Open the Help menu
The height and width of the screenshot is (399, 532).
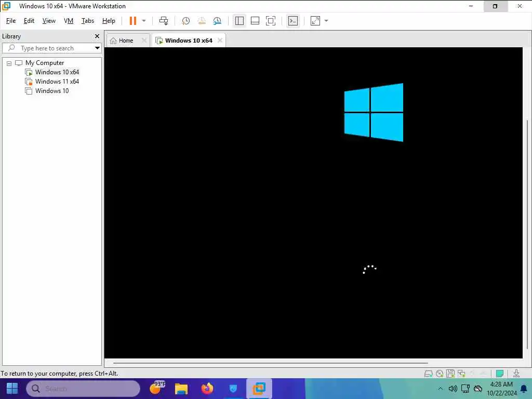pyautogui.click(x=109, y=21)
